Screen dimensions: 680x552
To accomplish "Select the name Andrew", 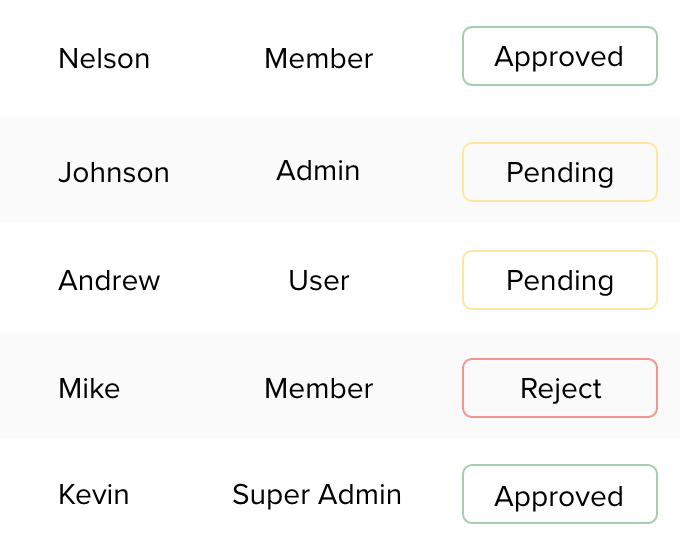I will [x=109, y=280].
